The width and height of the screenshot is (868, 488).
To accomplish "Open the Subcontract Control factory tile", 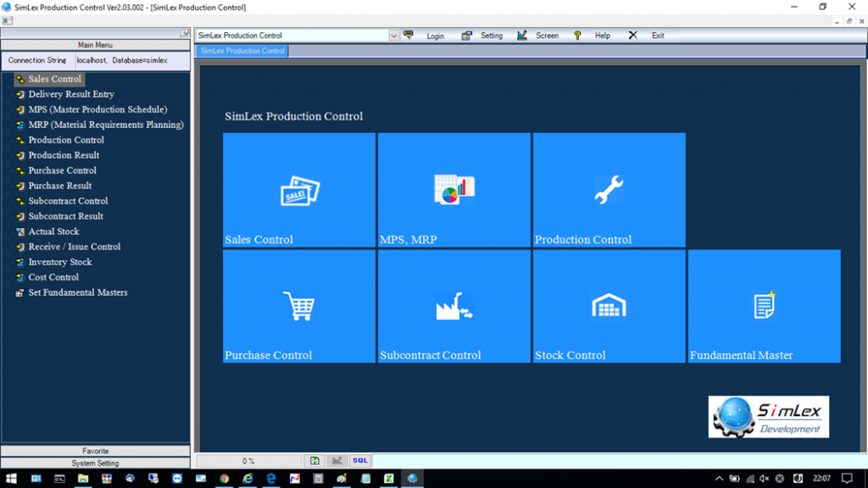I will [453, 306].
